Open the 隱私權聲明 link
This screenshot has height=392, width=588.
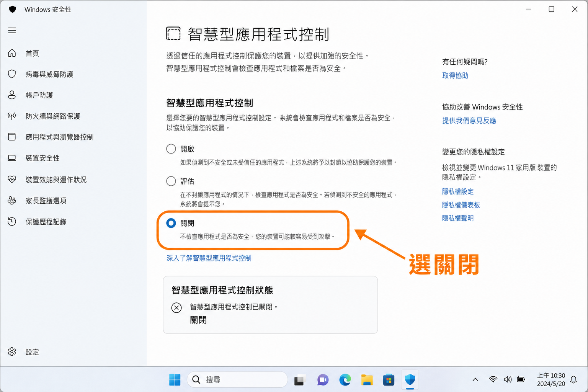458,218
